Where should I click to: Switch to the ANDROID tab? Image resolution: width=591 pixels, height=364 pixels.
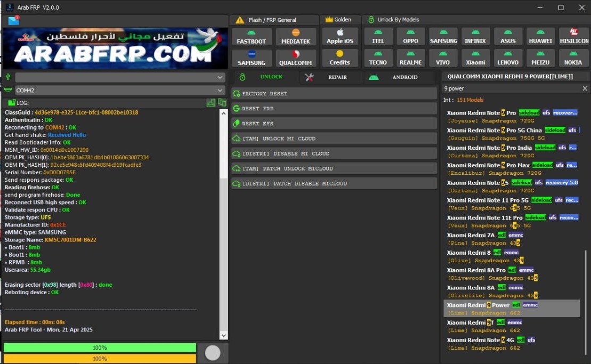(400, 77)
